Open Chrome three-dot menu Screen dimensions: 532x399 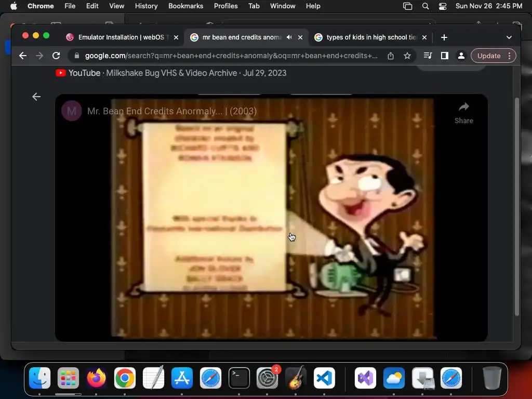point(509,56)
